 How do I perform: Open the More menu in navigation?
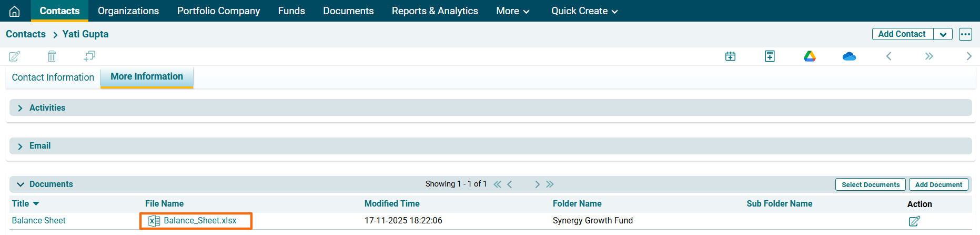pyautogui.click(x=512, y=11)
